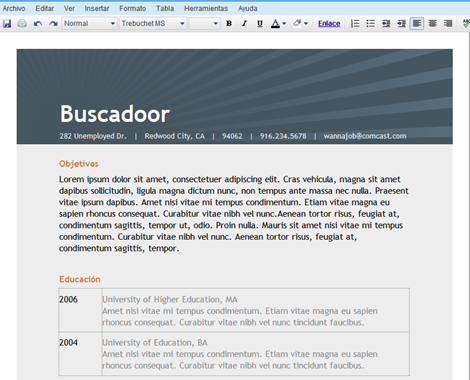Click the Lorem ipsum objectives paragraph

point(234,214)
